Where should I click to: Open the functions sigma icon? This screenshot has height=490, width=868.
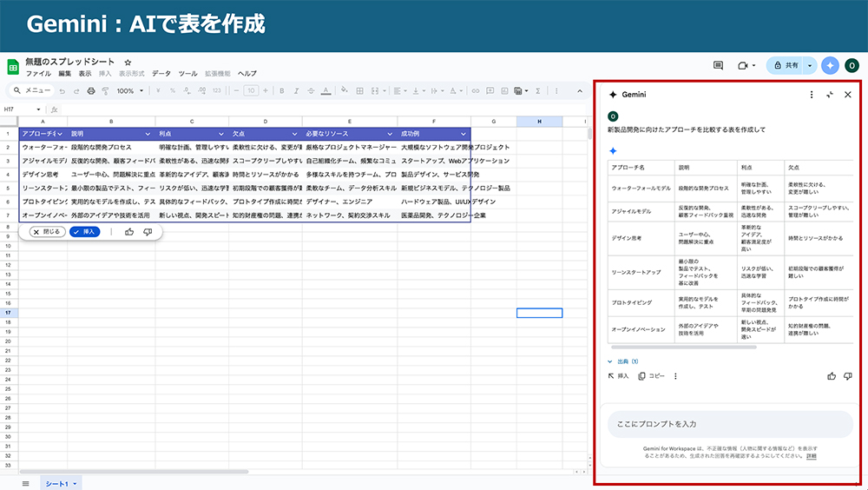(537, 91)
